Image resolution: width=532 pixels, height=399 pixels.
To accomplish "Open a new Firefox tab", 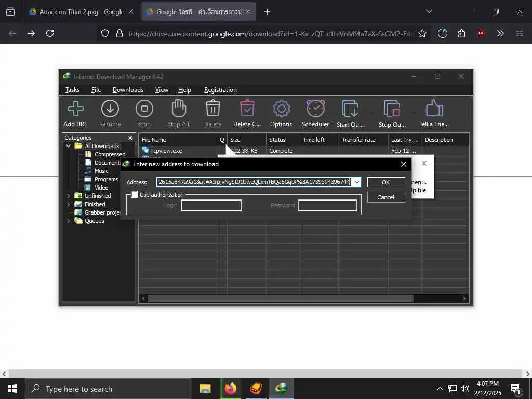I will pyautogui.click(x=267, y=12).
